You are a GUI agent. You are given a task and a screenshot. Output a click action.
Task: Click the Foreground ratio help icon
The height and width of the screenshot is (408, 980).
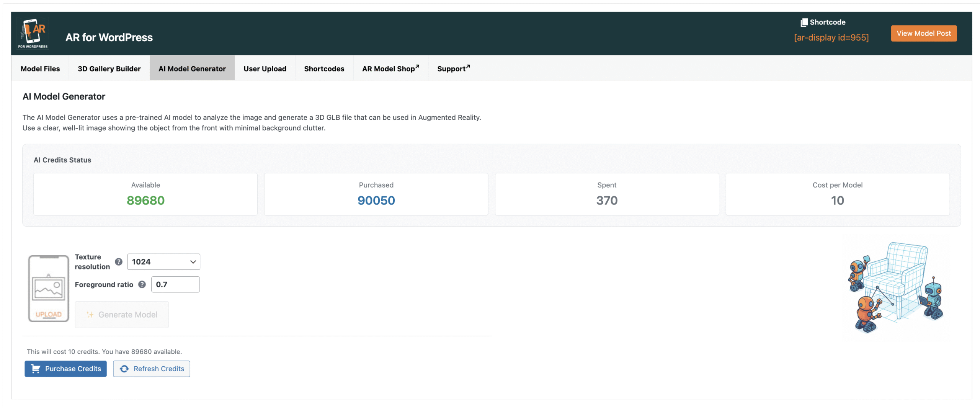coord(142,284)
